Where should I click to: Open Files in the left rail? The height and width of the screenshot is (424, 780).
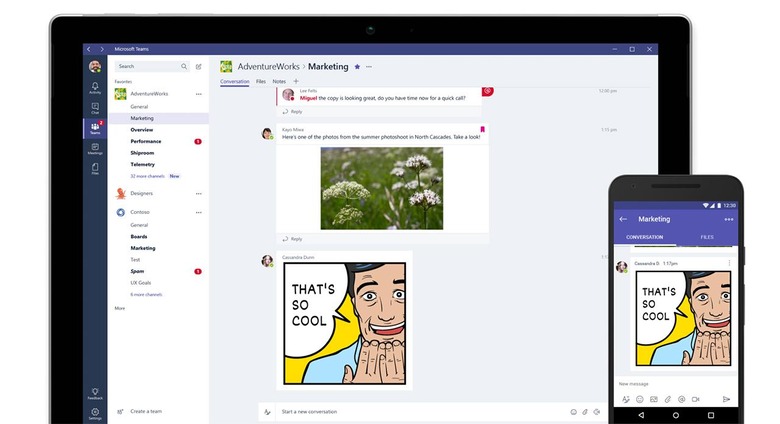tap(95, 168)
